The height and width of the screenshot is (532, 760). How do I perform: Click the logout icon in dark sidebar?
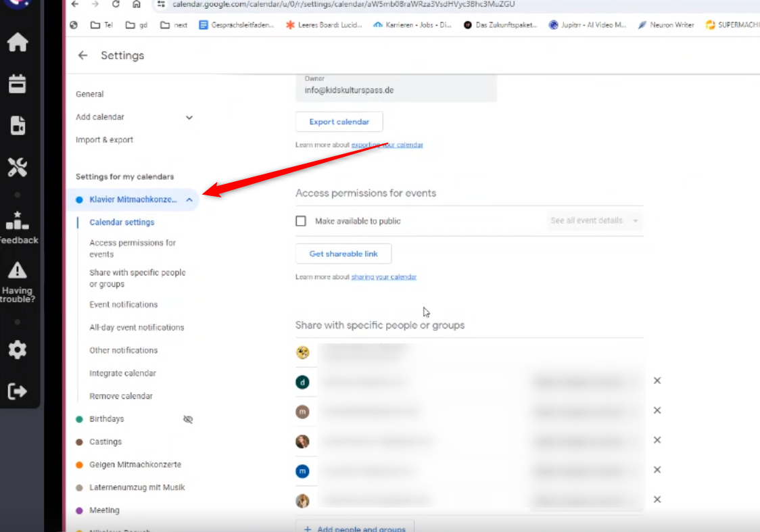18,391
